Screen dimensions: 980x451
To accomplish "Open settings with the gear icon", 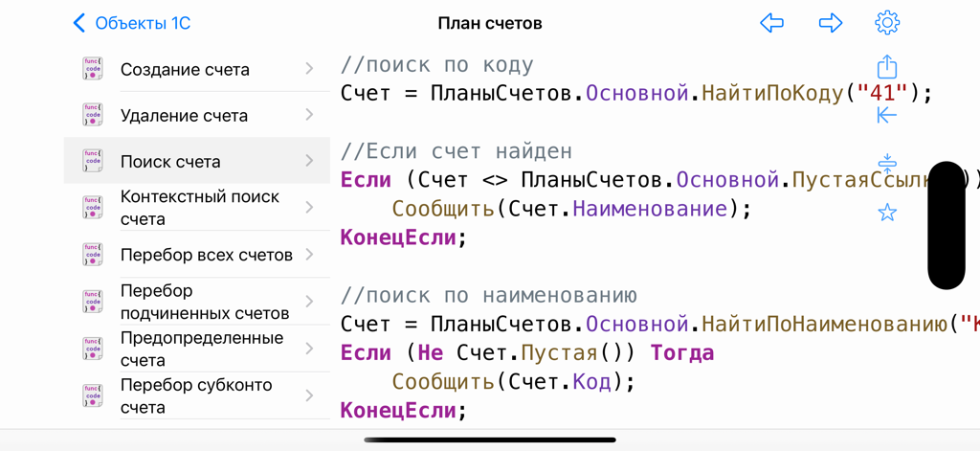I will pos(887,23).
